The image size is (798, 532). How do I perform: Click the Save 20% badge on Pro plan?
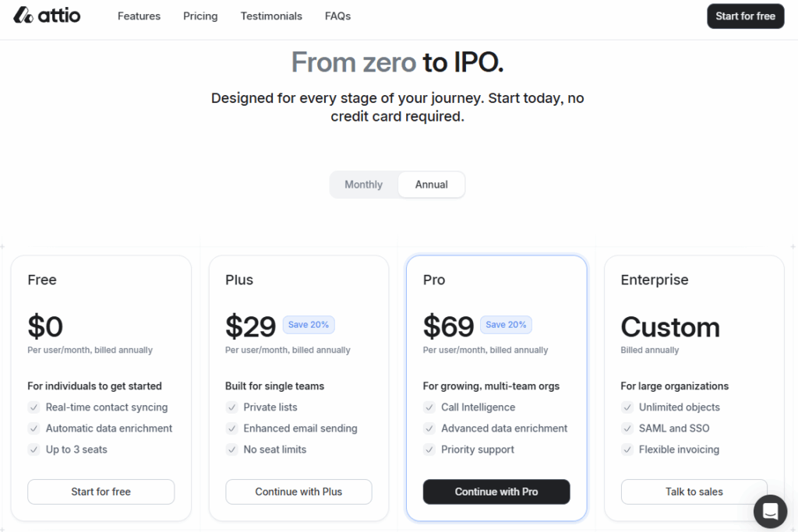(x=507, y=324)
